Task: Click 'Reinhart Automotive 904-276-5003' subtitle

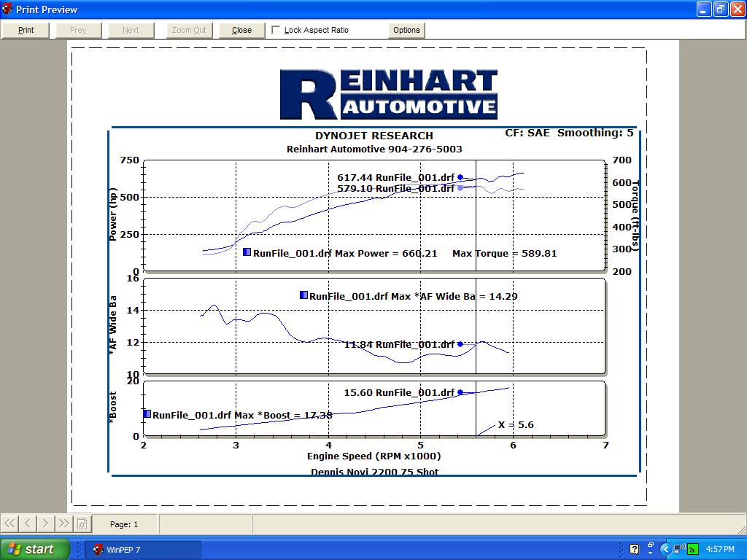Action: [x=374, y=149]
